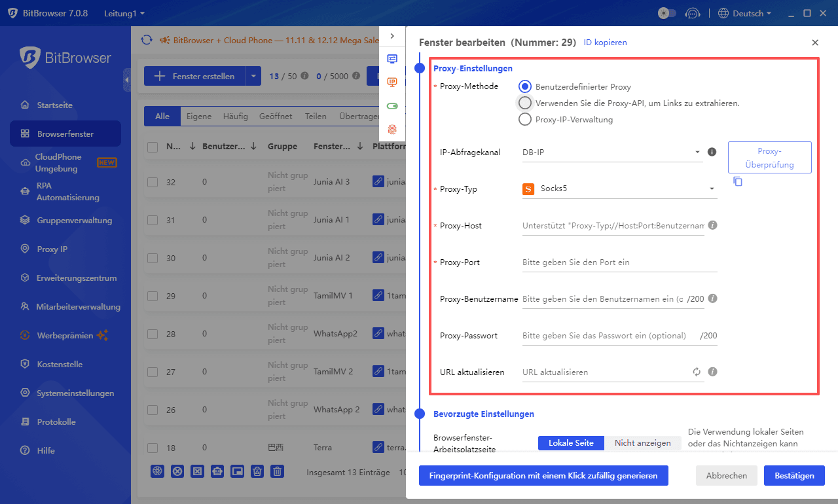This screenshot has width=838, height=504.
Task: Click the Proxy-Port input field
Action: tap(619, 262)
